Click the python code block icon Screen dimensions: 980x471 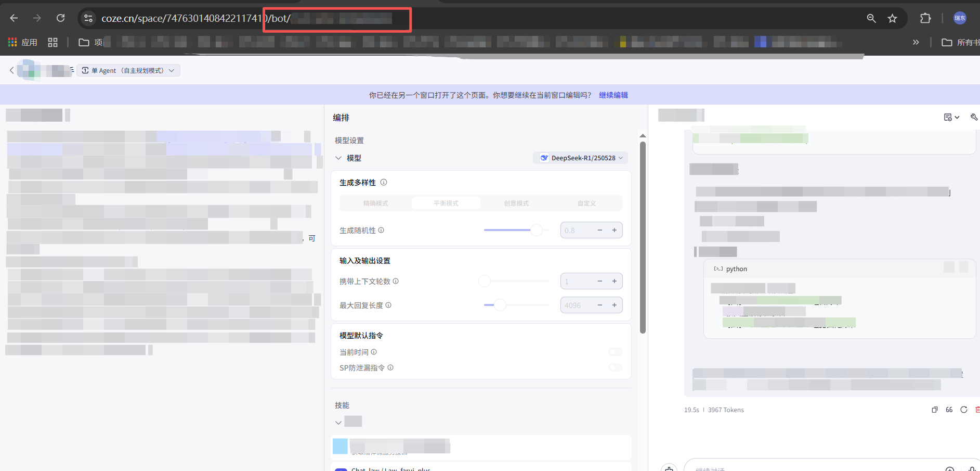718,269
